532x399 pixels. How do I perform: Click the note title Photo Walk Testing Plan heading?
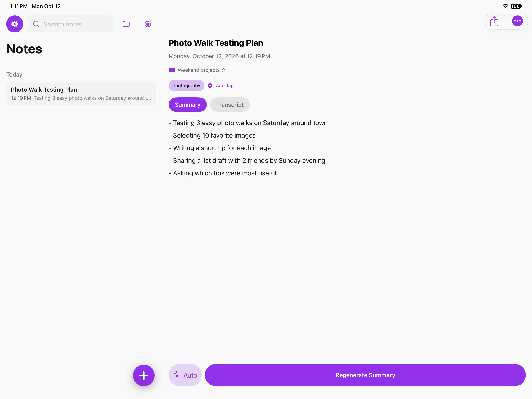(216, 43)
